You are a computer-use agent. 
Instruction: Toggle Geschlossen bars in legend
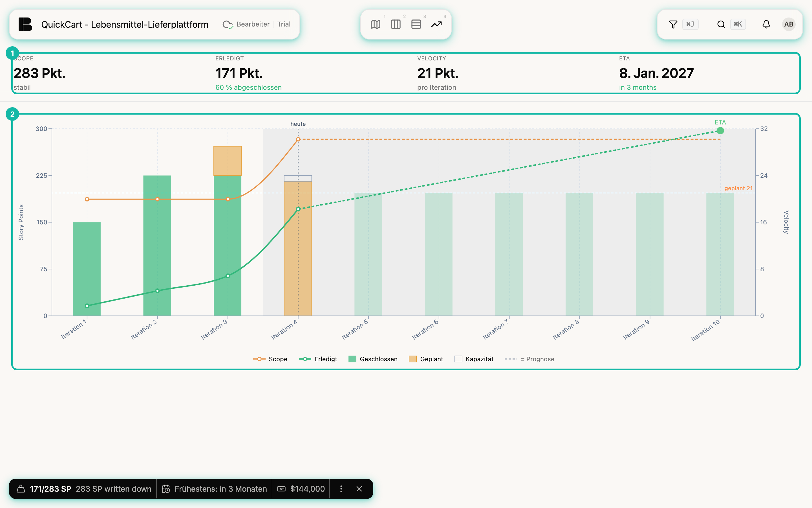point(373,359)
